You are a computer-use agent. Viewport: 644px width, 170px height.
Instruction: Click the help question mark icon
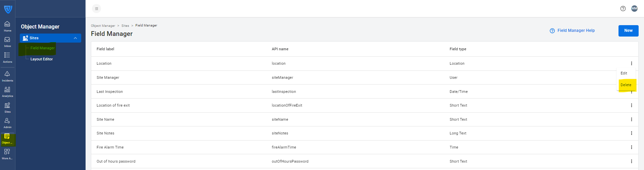click(623, 9)
